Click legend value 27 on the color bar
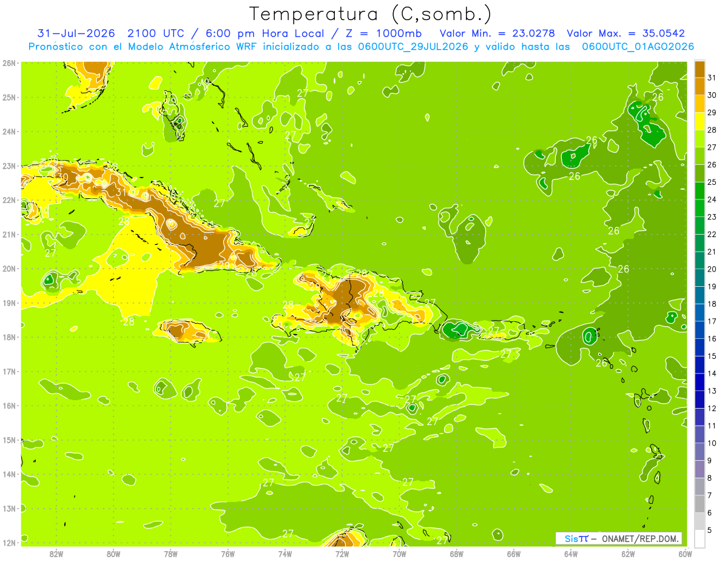Screen dimensions: 728x562 [712, 147]
